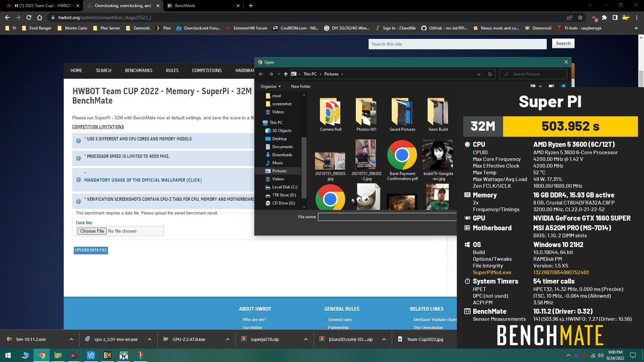Click the navigation tree scrollbar in Open dialog
644x362 pixels.
tap(304, 168)
